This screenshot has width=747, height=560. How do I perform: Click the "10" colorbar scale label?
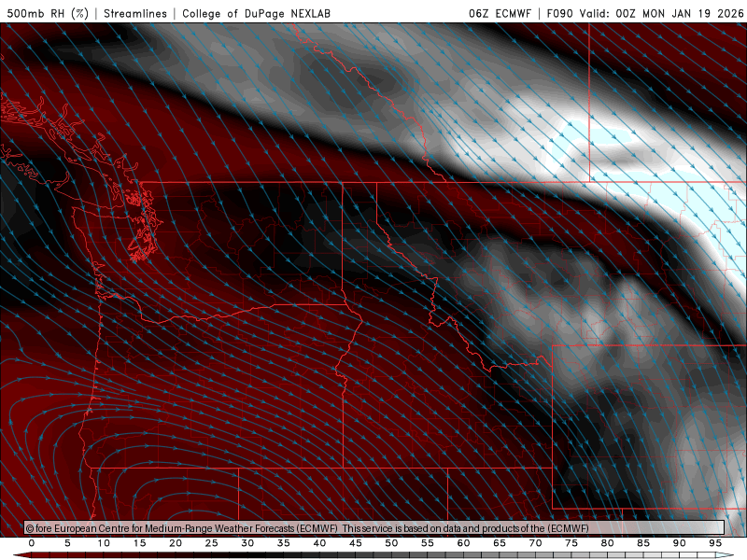coord(104,543)
